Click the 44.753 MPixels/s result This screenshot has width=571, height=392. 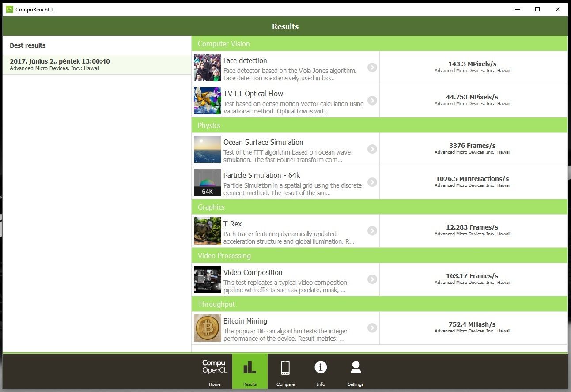click(x=472, y=97)
